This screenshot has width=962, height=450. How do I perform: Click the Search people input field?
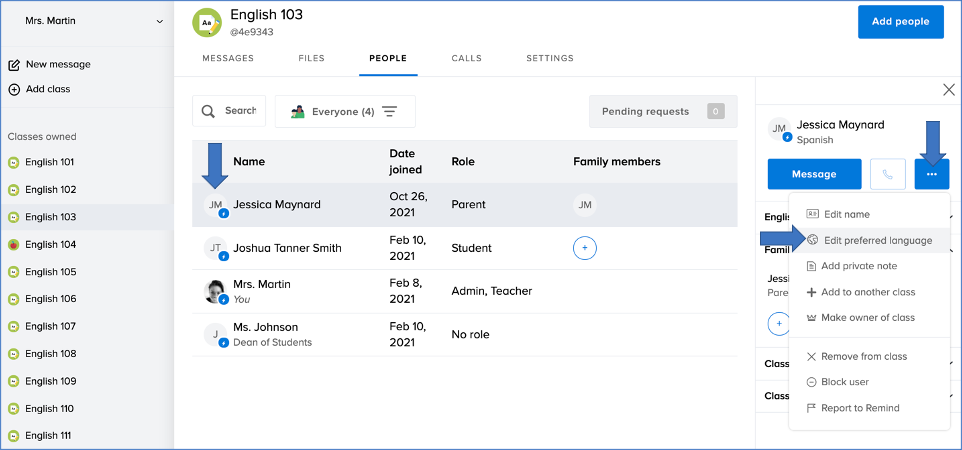(x=230, y=111)
